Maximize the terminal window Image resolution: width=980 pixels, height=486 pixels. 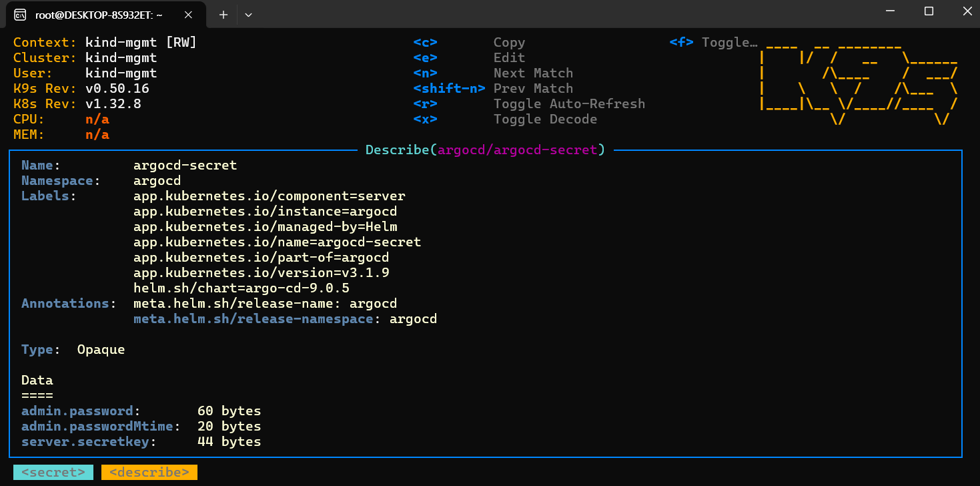(929, 11)
